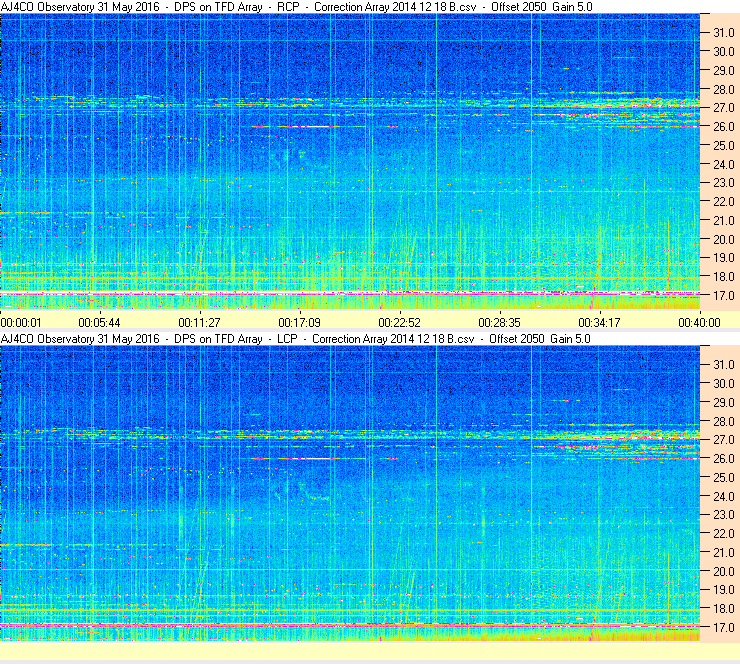Click the 00:17:09 time label
The height and width of the screenshot is (664, 740).
[299, 323]
